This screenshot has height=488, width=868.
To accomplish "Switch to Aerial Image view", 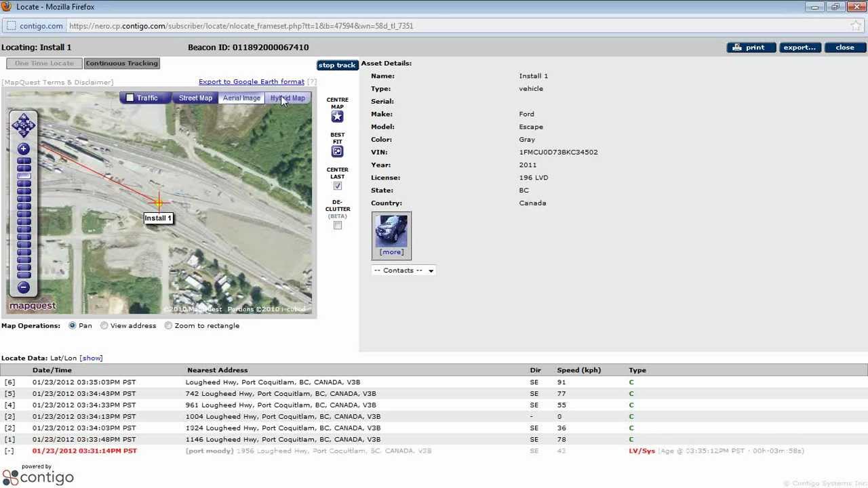I will point(241,98).
